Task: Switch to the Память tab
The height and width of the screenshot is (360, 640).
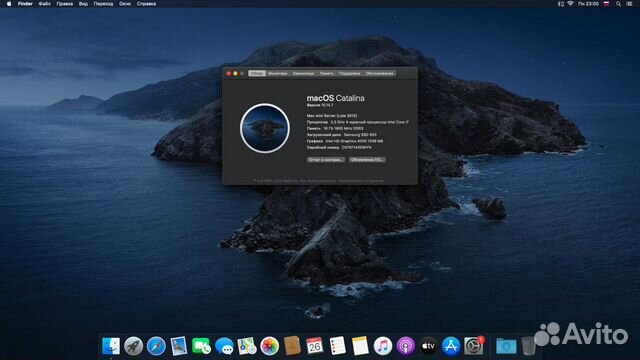Action: [327, 73]
